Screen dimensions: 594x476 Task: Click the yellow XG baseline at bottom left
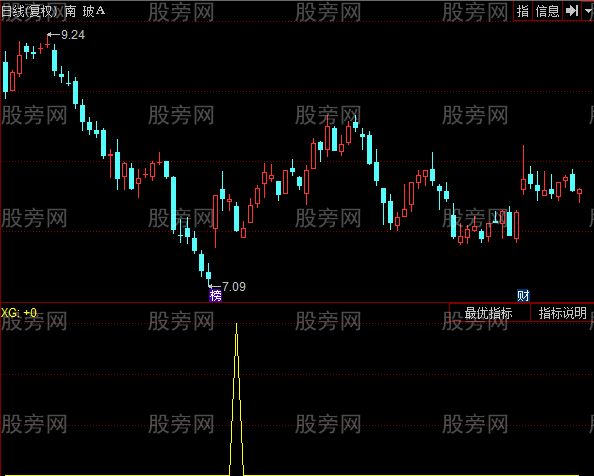click(114, 474)
